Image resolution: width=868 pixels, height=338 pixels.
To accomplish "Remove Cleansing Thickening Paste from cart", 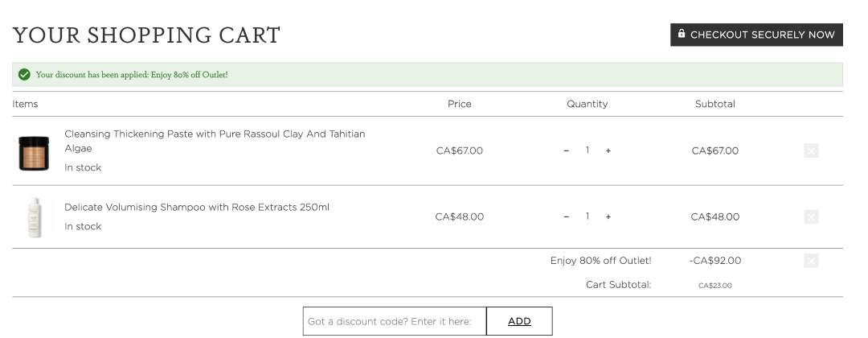I will coord(811,150).
